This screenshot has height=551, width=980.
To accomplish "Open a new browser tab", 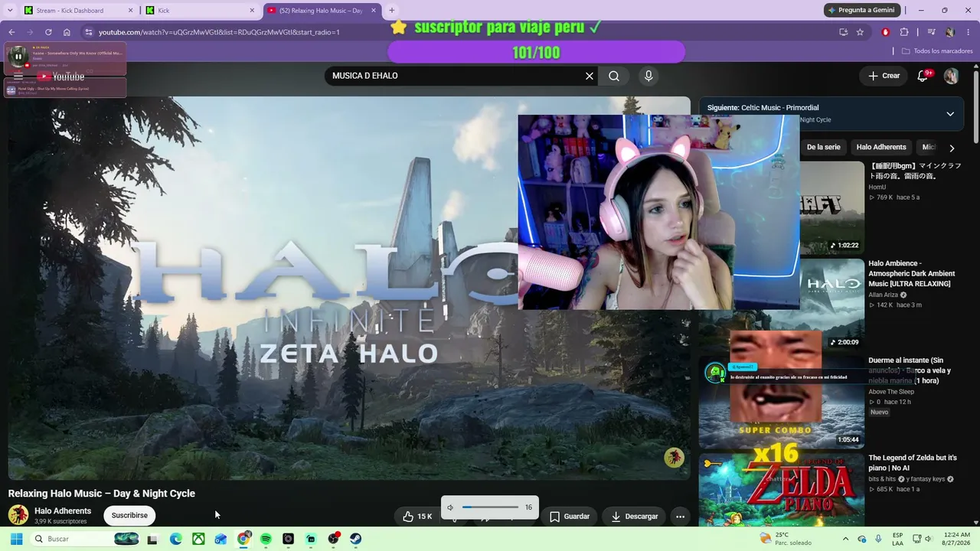I will pyautogui.click(x=392, y=11).
